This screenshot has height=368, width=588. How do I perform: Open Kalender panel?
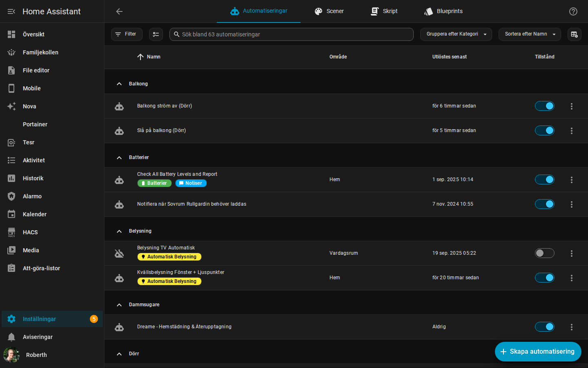tap(52, 214)
